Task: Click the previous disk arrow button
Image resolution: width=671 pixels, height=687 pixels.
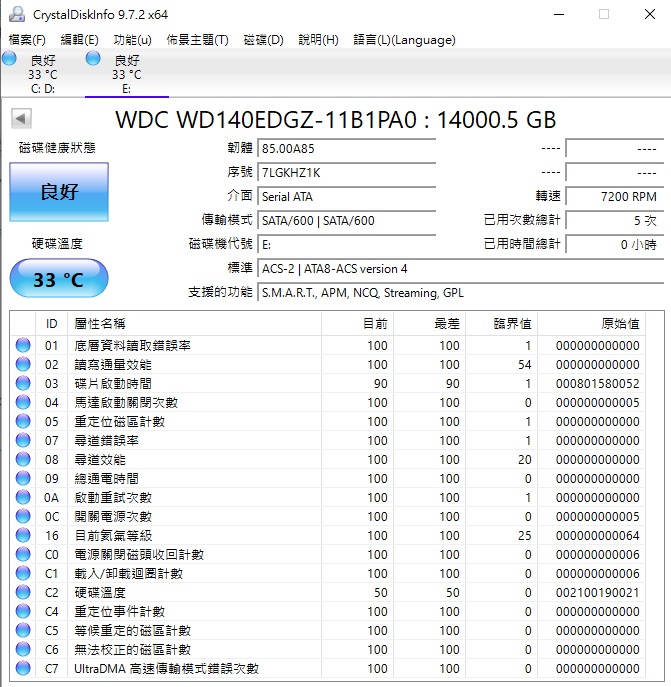Action: pyautogui.click(x=21, y=118)
